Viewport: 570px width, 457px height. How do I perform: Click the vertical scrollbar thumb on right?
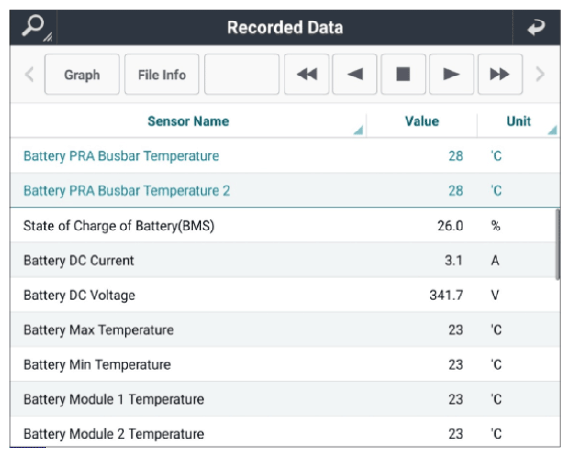point(558,244)
